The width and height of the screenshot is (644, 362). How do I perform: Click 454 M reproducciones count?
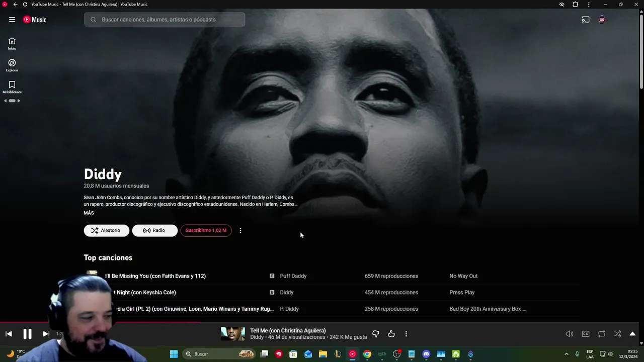391,293
